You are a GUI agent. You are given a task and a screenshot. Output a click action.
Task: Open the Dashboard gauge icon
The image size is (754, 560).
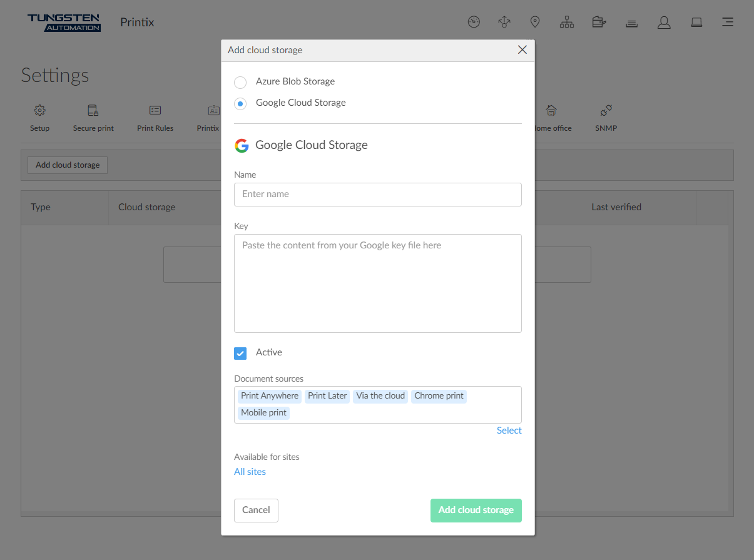coord(474,22)
